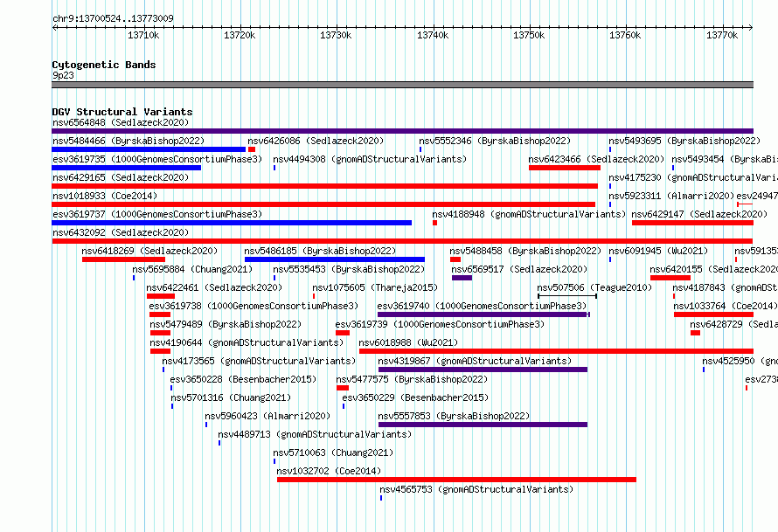Click the nsv6432092 full-width red bar
778x532 pixels.
tap(402, 241)
